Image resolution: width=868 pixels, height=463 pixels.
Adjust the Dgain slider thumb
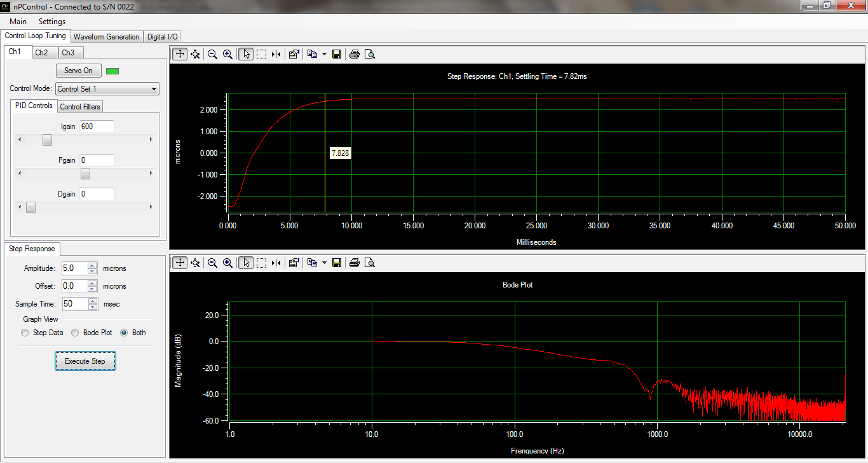tap(31, 207)
